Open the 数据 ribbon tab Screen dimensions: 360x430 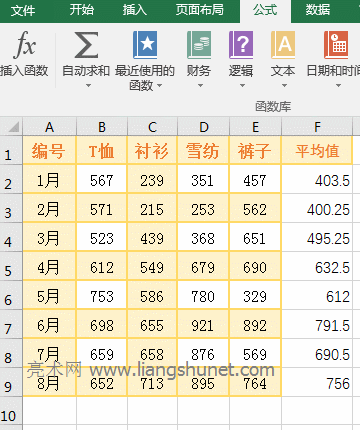point(318,10)
